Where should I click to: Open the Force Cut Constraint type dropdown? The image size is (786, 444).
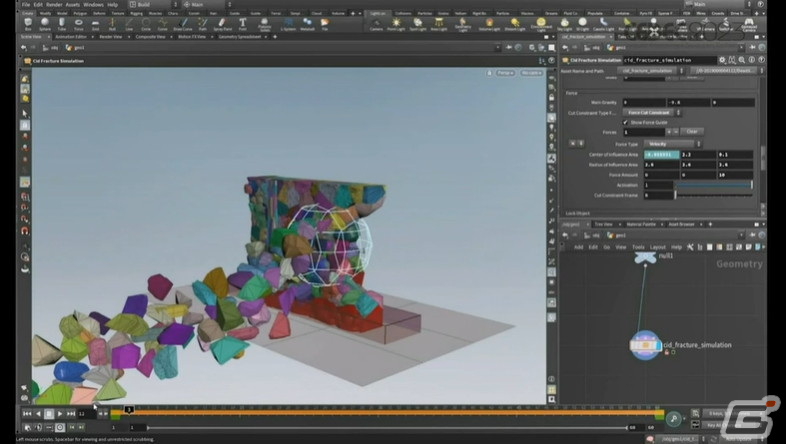pos(652,113)
